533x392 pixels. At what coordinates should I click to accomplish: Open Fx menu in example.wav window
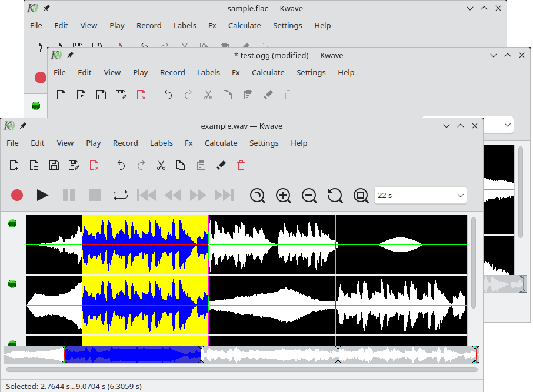click(189, 143)
